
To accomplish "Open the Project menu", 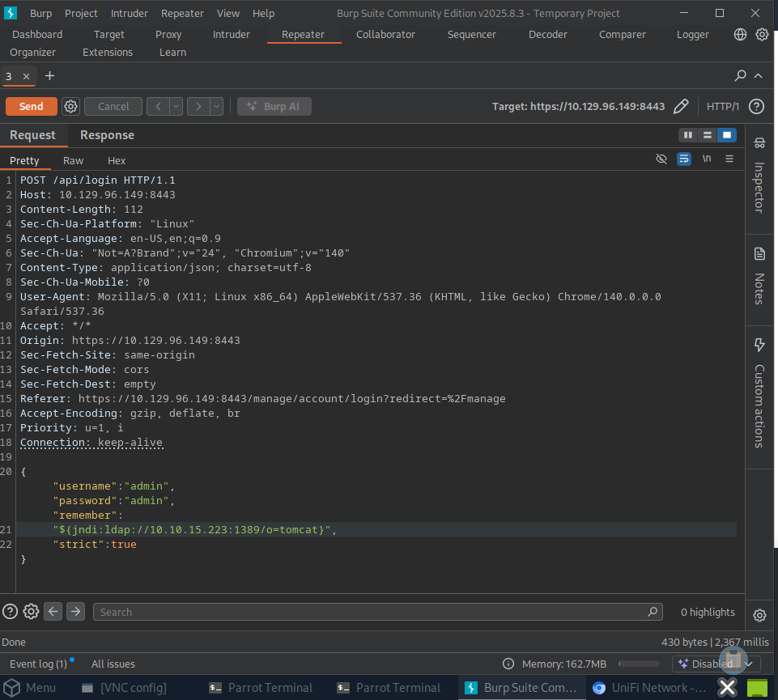I will pos(81,13).
